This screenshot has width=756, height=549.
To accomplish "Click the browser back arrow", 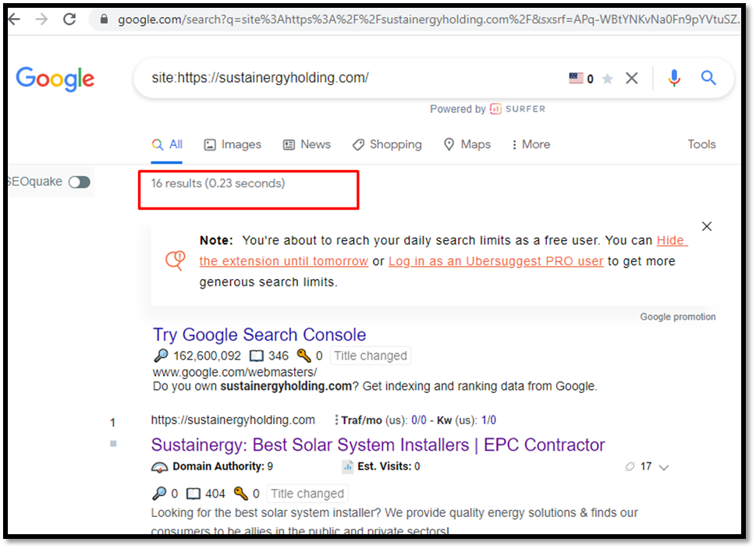I will tap(15, 19).
